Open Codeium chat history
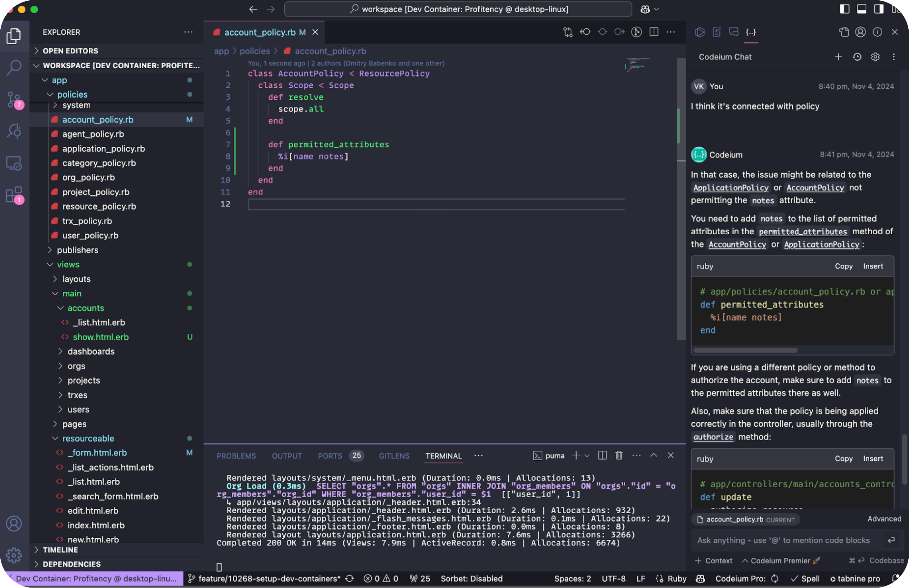This screenshot has height=588, width=909. point(857,57)
